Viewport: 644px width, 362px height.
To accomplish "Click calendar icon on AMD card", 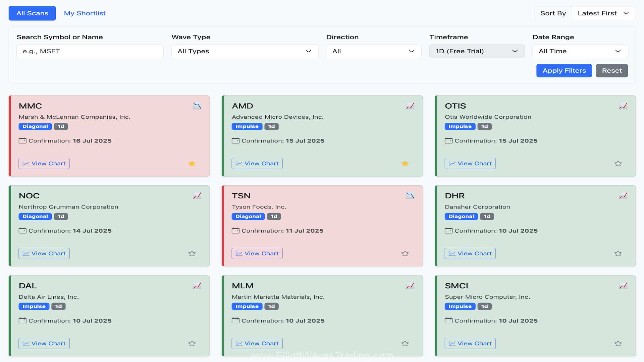I will click(x=235, y=141).
